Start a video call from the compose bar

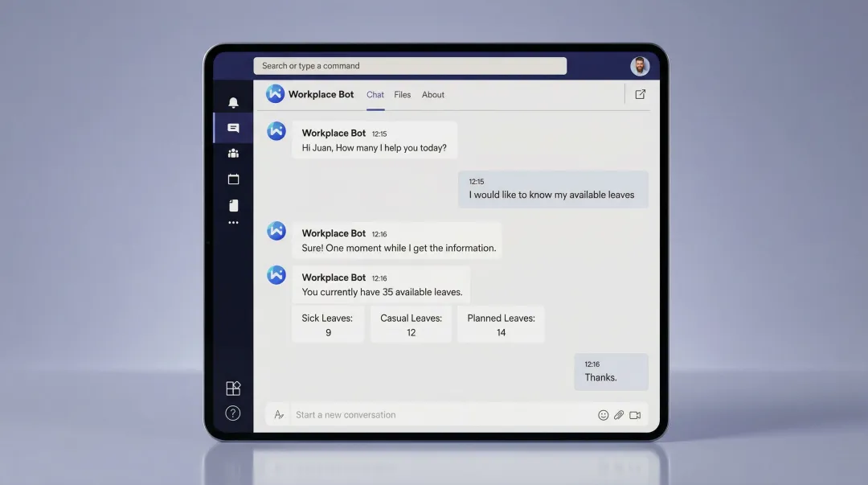coord(635,414)
